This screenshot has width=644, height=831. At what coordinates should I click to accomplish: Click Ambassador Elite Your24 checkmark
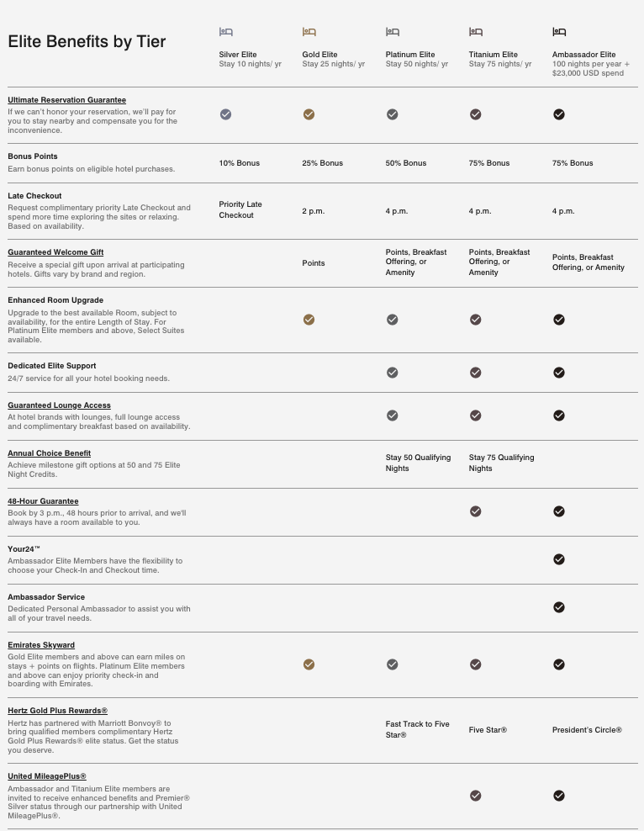559,559
